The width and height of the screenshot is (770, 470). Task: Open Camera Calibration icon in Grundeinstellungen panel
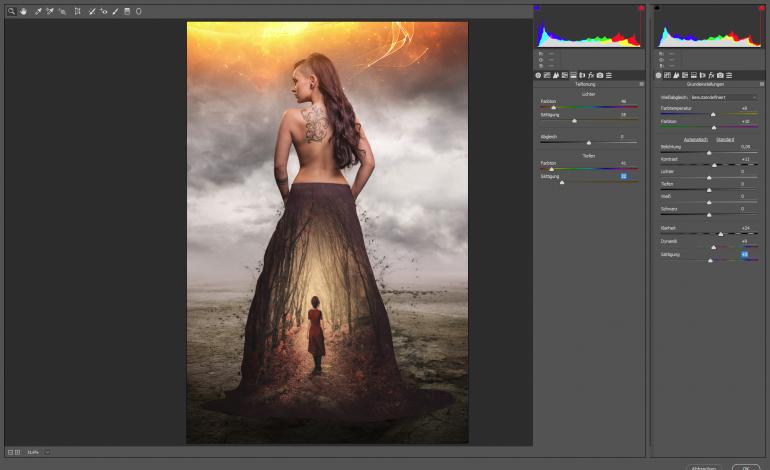[x=720, y=75]
